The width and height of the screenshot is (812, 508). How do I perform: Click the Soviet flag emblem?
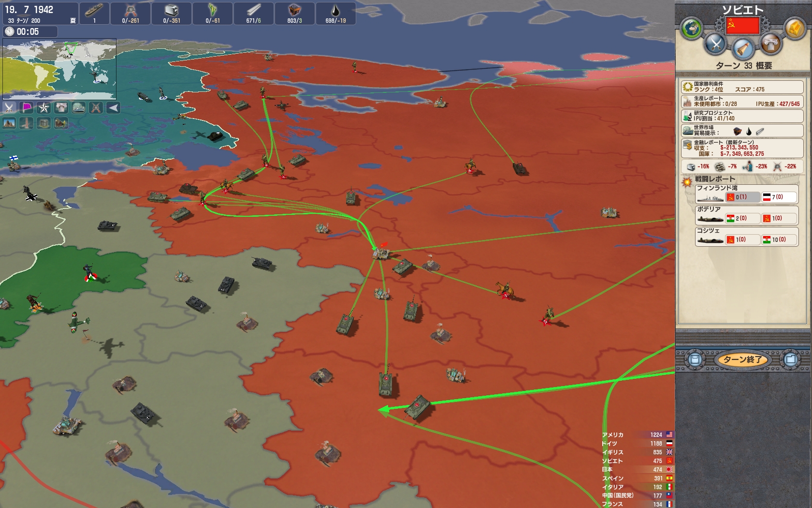pos(742,25)
